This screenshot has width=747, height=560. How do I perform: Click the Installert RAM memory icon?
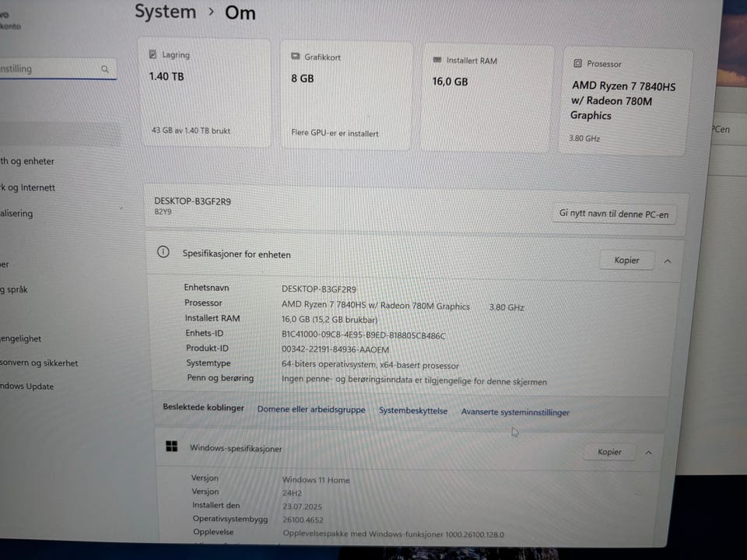[x=437, y=60]
